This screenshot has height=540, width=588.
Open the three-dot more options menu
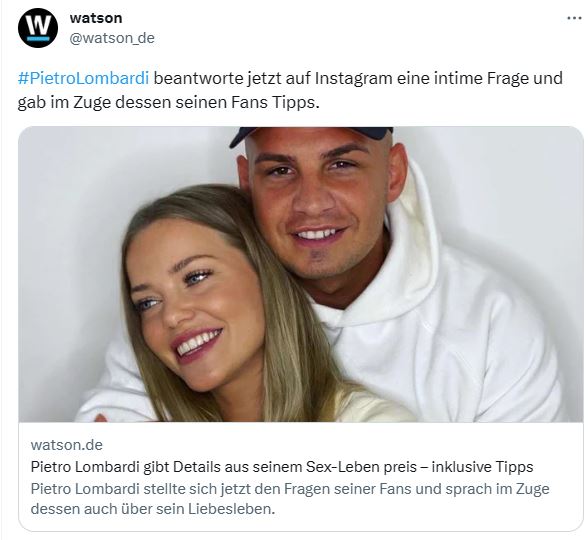574,18
